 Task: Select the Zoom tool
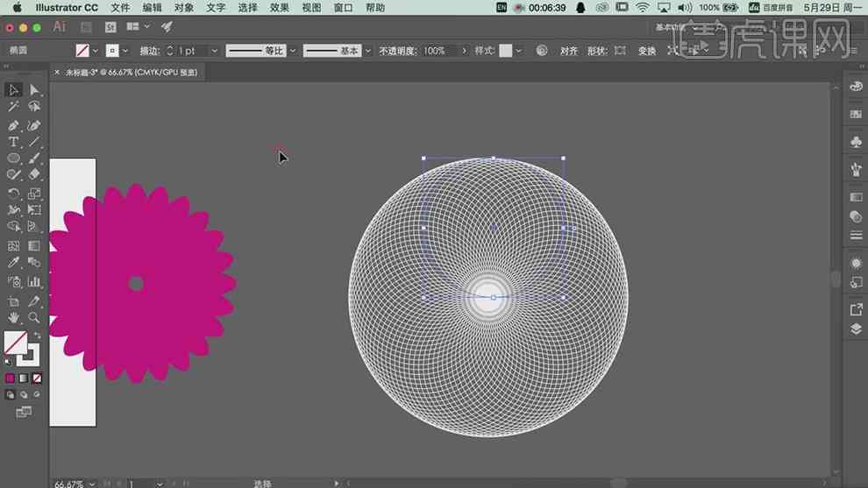coord(34,317)
